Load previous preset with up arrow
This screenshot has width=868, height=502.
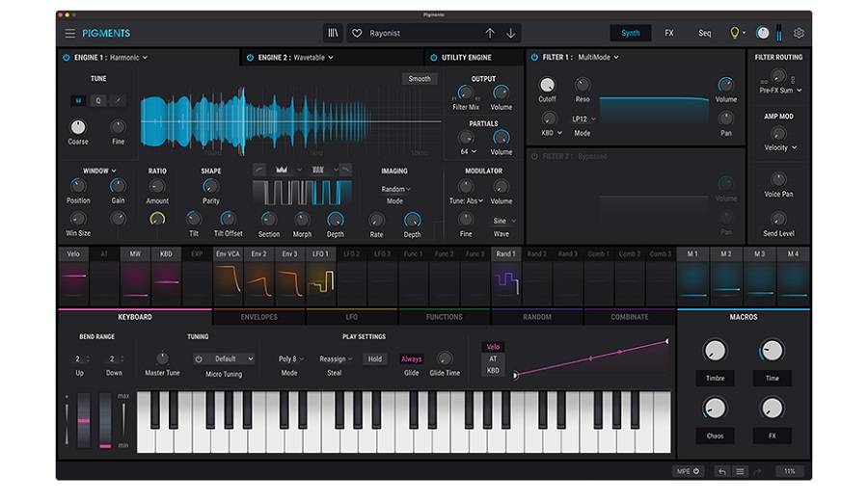tap(490, 34)
